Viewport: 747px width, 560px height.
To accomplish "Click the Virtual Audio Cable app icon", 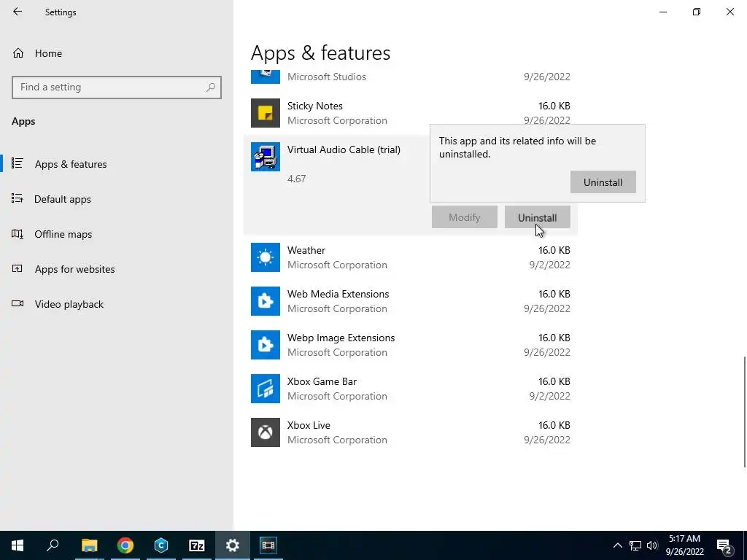I will [x=266, y=157].
